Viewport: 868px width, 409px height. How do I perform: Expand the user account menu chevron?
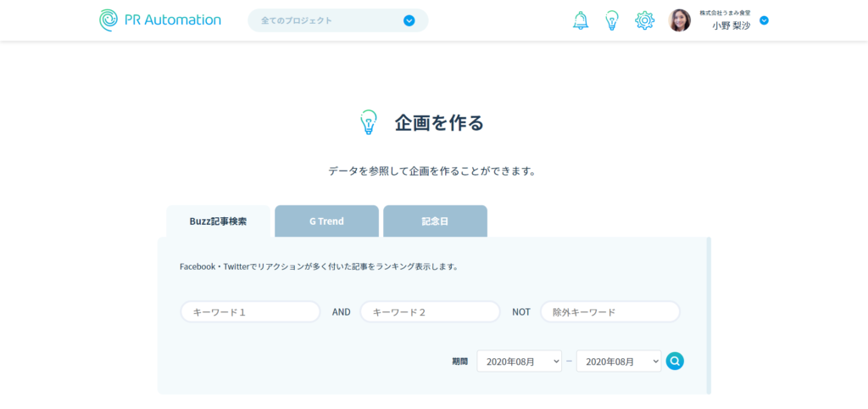pyautogui.click(x=764, y=20)
